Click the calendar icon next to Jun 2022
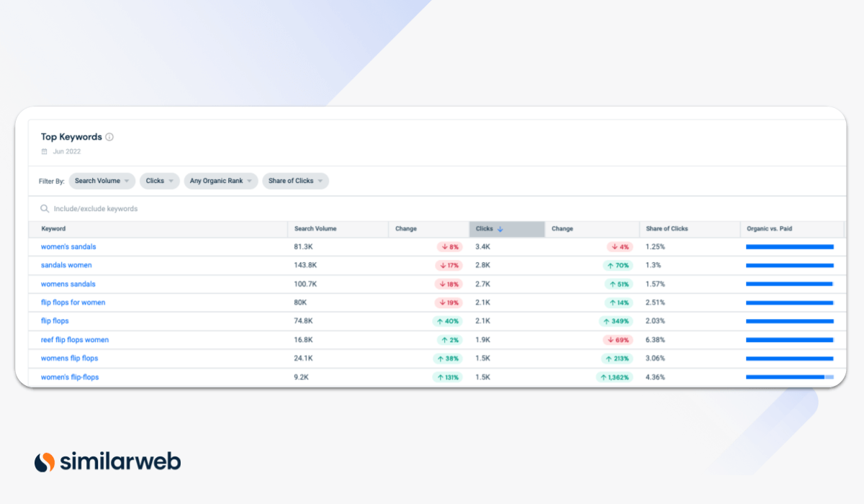The height and width of the screenshot is (504, 864). tap(45, 152)
